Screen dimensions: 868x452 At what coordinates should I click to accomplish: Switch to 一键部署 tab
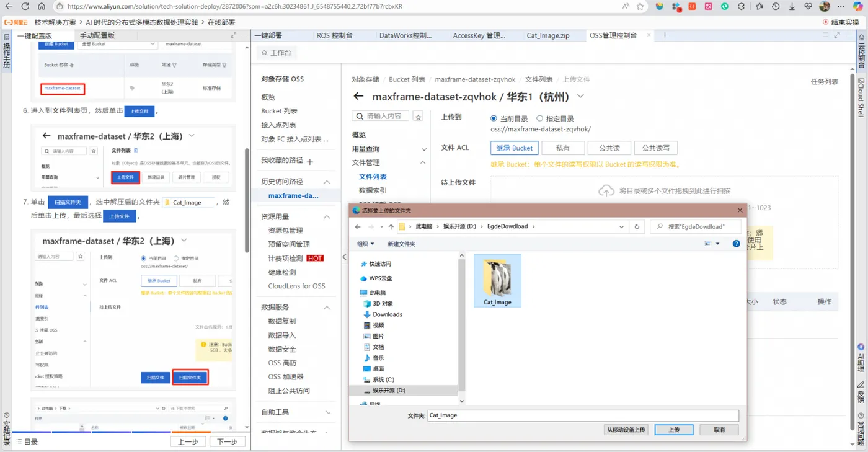[268, 35]
